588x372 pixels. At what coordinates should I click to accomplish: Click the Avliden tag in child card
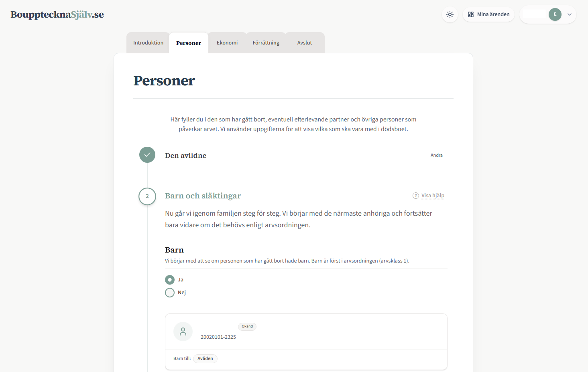205,359
